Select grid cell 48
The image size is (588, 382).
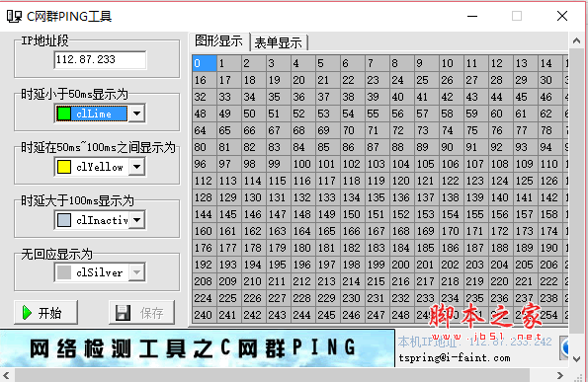(205, 114)
